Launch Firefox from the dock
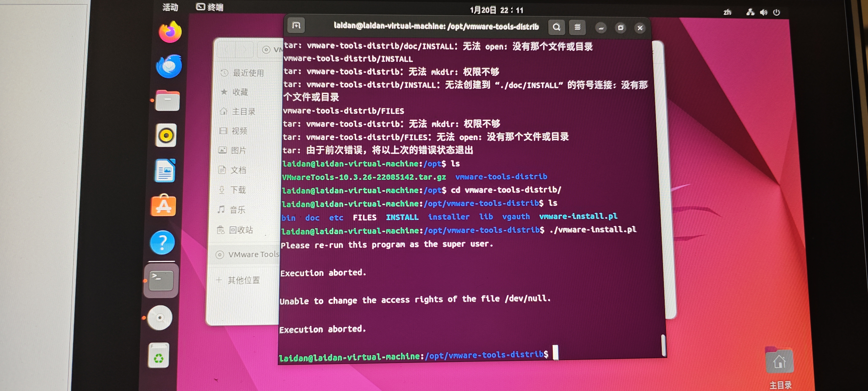 click(x=170, y=32)
